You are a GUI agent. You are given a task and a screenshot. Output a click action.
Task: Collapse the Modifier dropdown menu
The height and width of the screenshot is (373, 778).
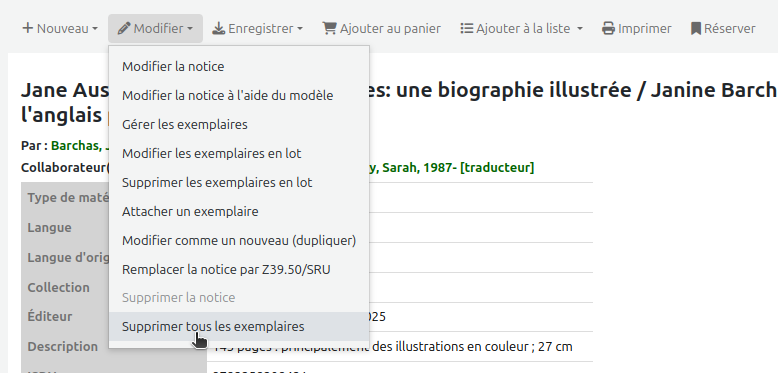click(x=155, y=28)
